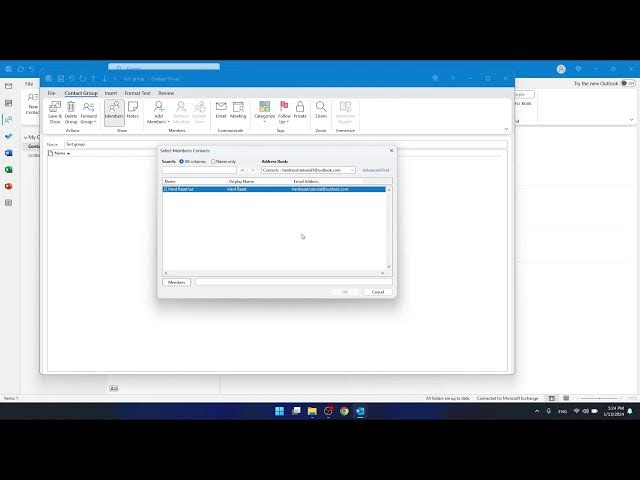
Task: Click the Advanced Find link
Action: pos(376,170)
